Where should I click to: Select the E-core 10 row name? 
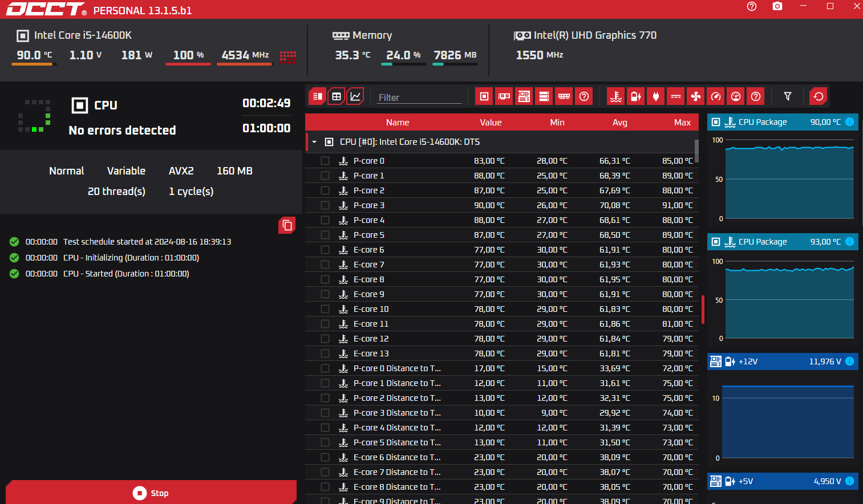point(371,309)
